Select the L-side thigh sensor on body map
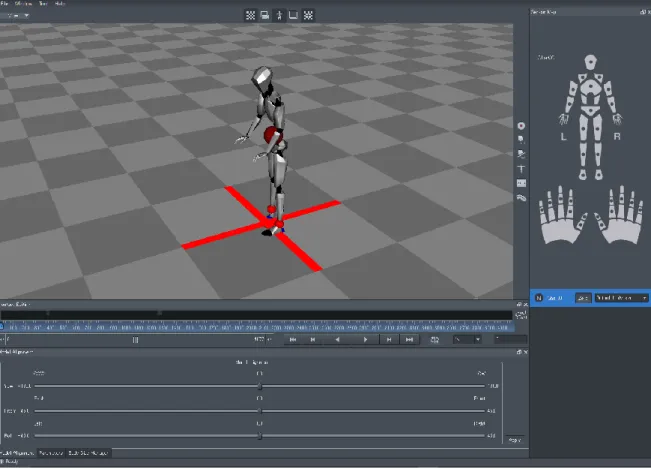Screen dimensions: 651x469 click(583, 128)
